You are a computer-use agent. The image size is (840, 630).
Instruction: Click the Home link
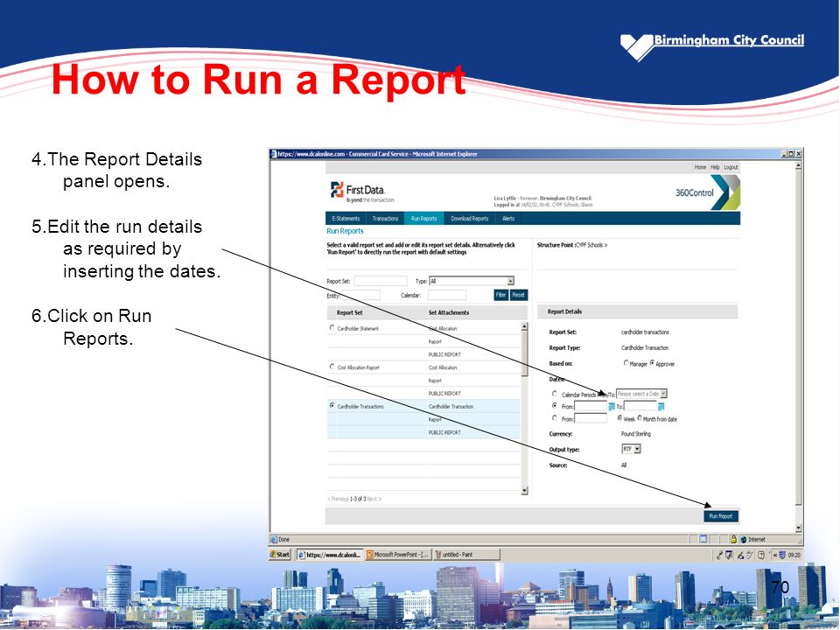700,167
